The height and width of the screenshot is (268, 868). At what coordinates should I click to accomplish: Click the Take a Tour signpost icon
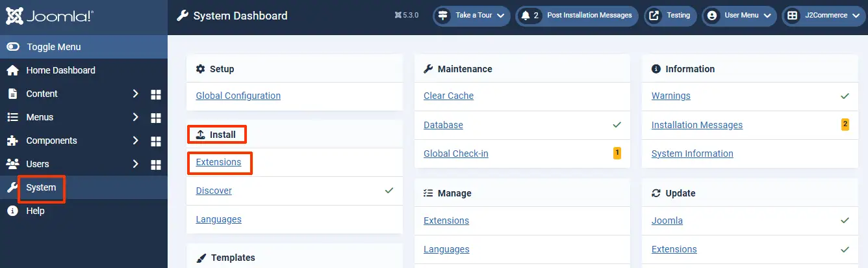pos(444,16)
